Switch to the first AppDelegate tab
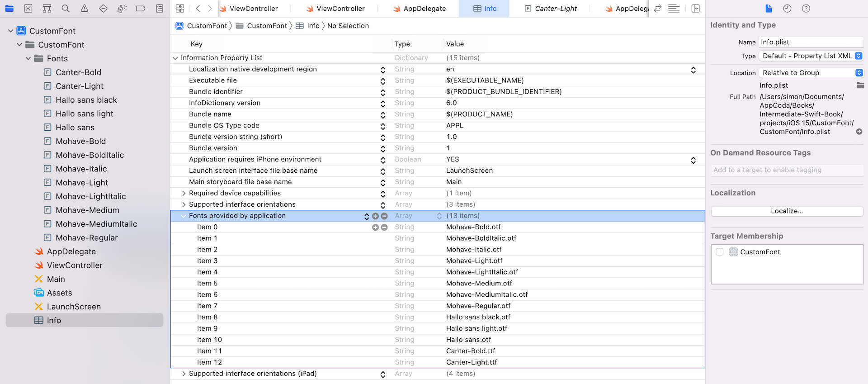This screenshot has height=384, width=868. [x=420, y=9]
